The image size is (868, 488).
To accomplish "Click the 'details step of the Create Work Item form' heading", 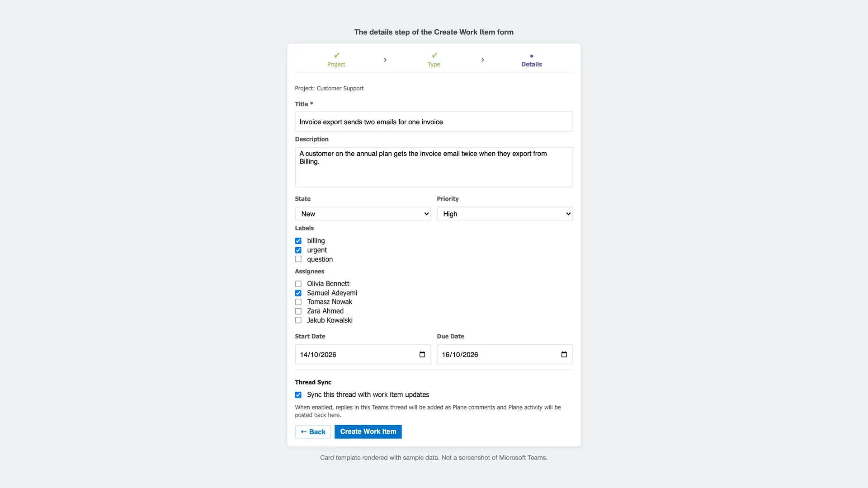I will point(434,32).
